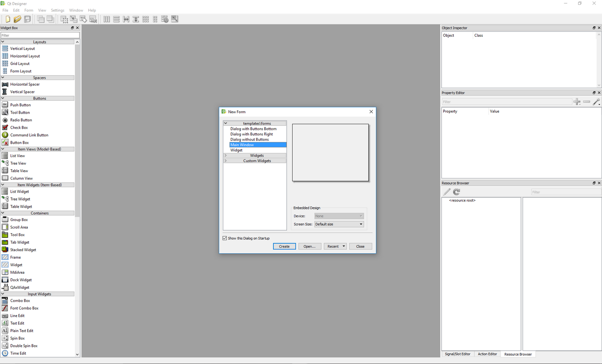This screenshot has height=364, width=602.
Task: Open the Form menu
Action: 28,10
